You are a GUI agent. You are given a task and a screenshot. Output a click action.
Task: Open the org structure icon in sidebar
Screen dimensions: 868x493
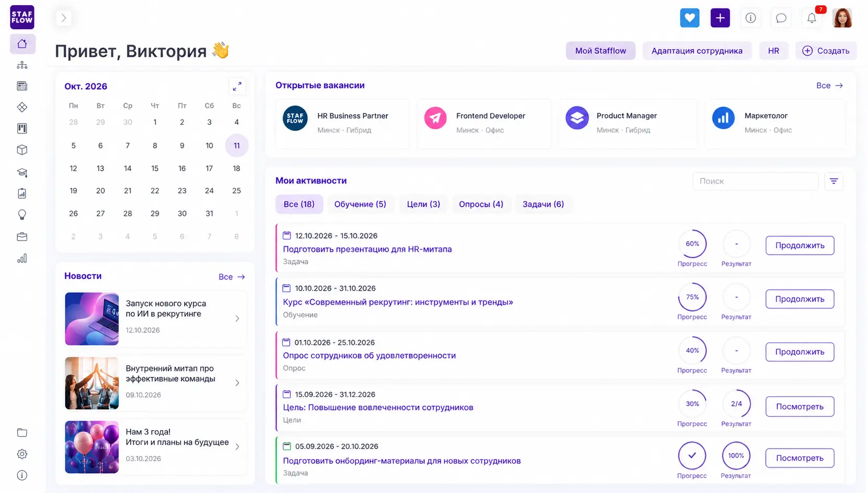22,65
